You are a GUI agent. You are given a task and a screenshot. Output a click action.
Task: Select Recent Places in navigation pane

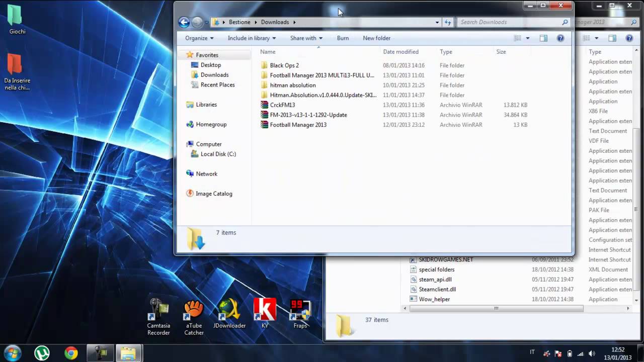tap(217, 85)
